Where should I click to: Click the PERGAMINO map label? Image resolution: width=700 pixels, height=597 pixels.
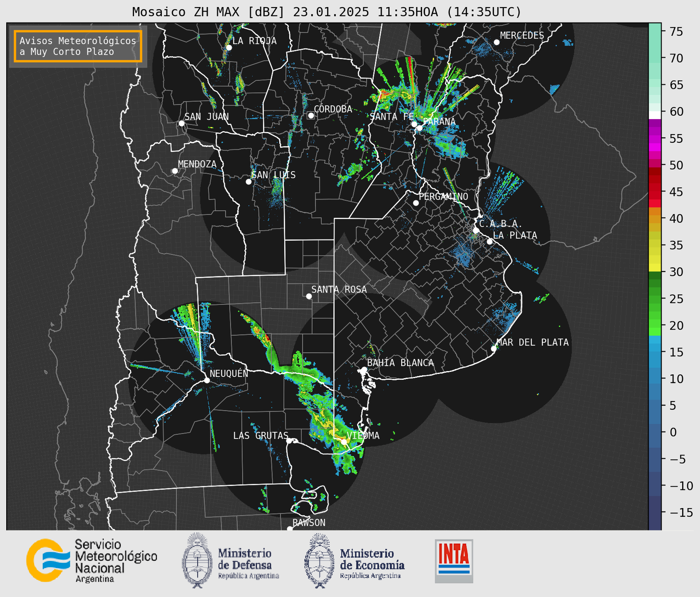click(444, 196)
